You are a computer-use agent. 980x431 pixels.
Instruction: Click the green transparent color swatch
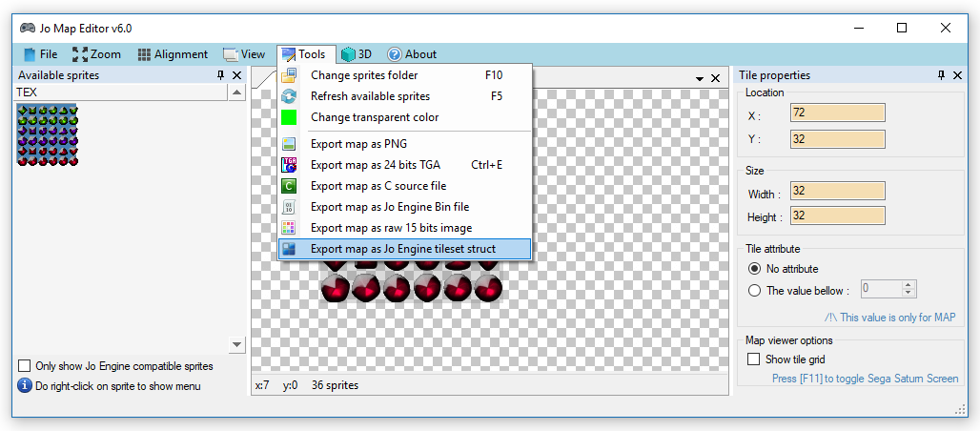click(x=289, y=117)
